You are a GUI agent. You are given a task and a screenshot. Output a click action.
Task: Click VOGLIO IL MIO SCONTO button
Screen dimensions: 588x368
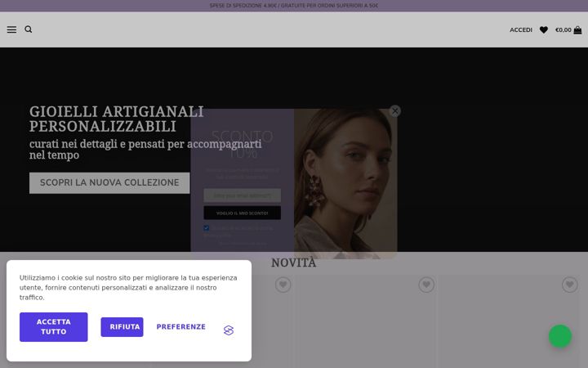[x=243, y=213]
